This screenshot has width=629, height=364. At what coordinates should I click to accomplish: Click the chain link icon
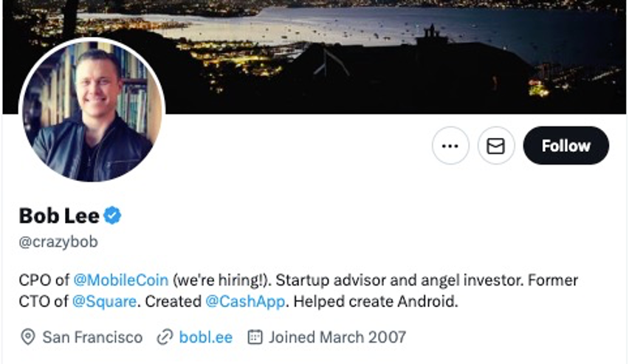pyautogui.click(x=165, y=337)
